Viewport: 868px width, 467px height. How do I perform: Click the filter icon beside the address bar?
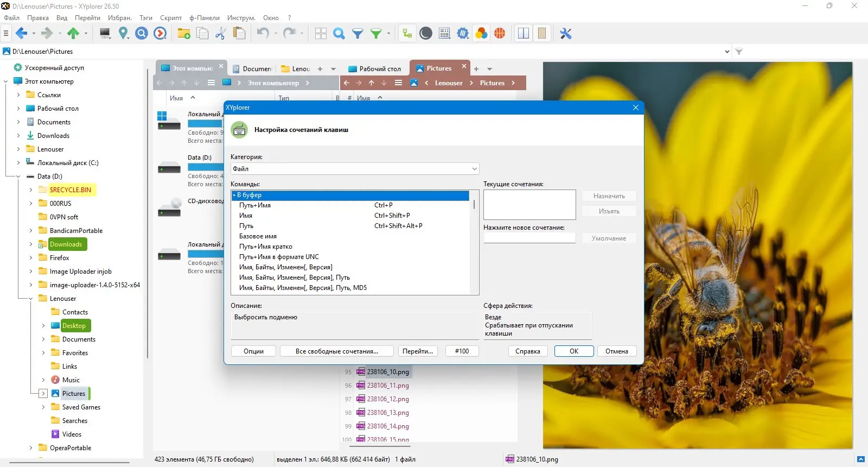tap(739, 52)
